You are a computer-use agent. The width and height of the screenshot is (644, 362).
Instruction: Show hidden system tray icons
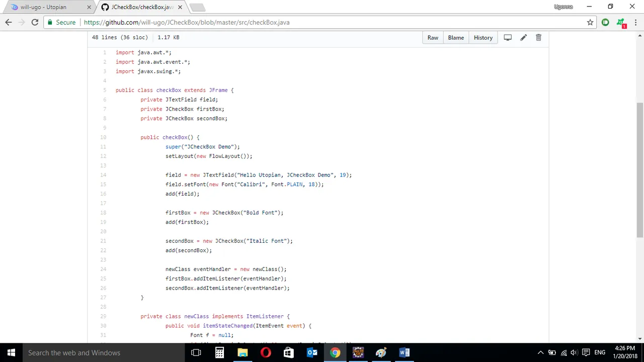(540, 352)
